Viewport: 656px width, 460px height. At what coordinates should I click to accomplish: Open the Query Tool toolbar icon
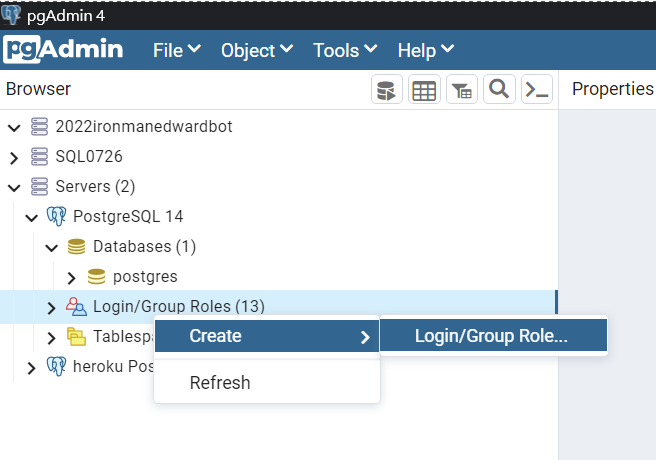click(387, 89)
